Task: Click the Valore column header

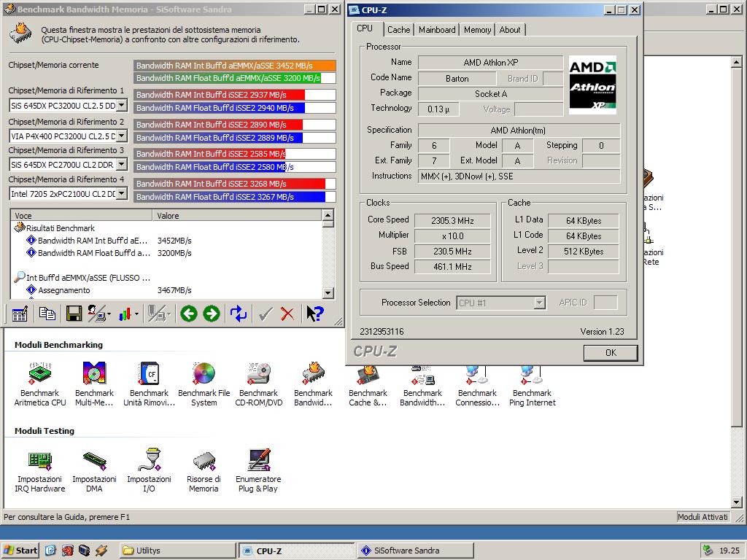Action: pos(237,216)
